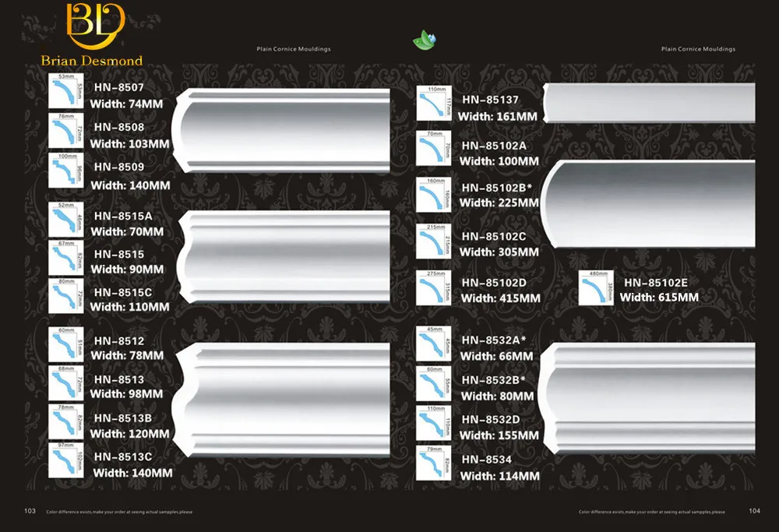Click the 'Width: 161MM' text
This screenshot has width=779, height=532.
[x=498, y=117]
